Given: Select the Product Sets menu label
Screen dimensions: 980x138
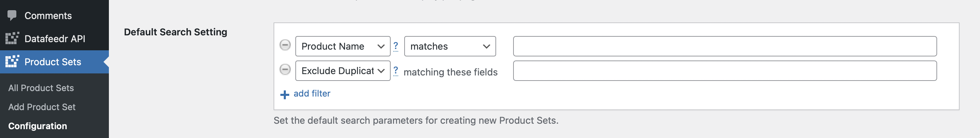Looking at the screenshot, I should tap(53, 62).
